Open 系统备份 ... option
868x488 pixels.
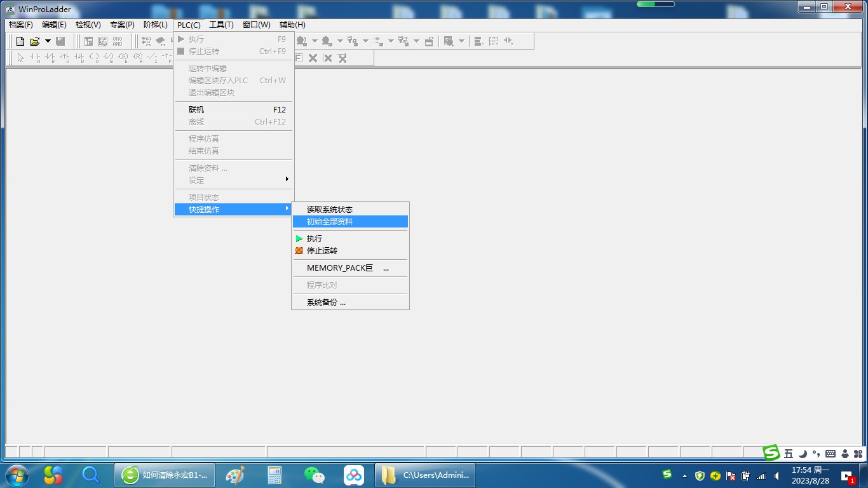tap(326, 302)
